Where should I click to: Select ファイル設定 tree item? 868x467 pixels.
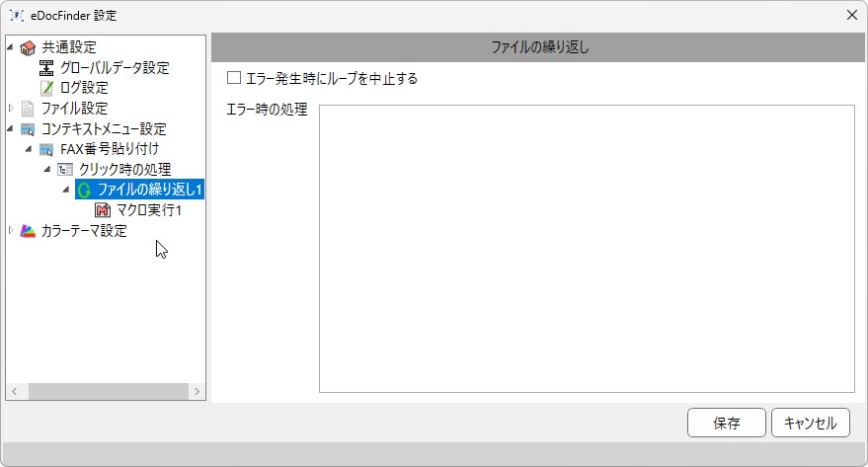click(x=74, y=109)
